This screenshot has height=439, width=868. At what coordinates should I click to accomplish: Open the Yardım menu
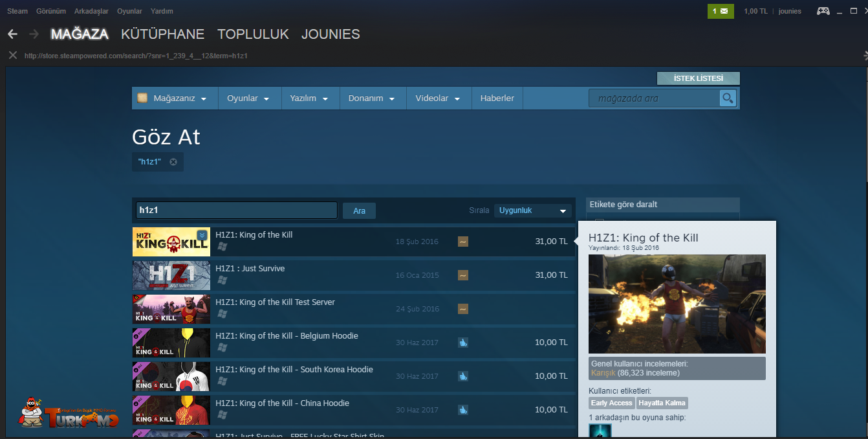162,11
